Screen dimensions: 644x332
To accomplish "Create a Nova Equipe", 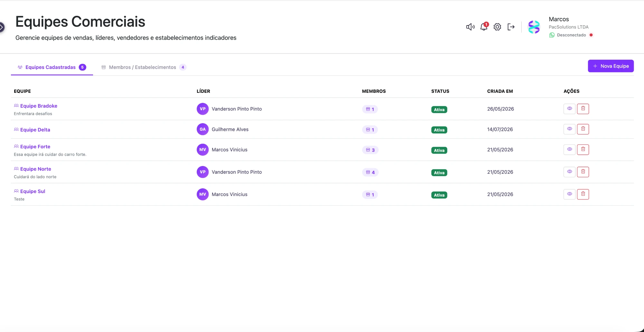I will tap(611, 66).
